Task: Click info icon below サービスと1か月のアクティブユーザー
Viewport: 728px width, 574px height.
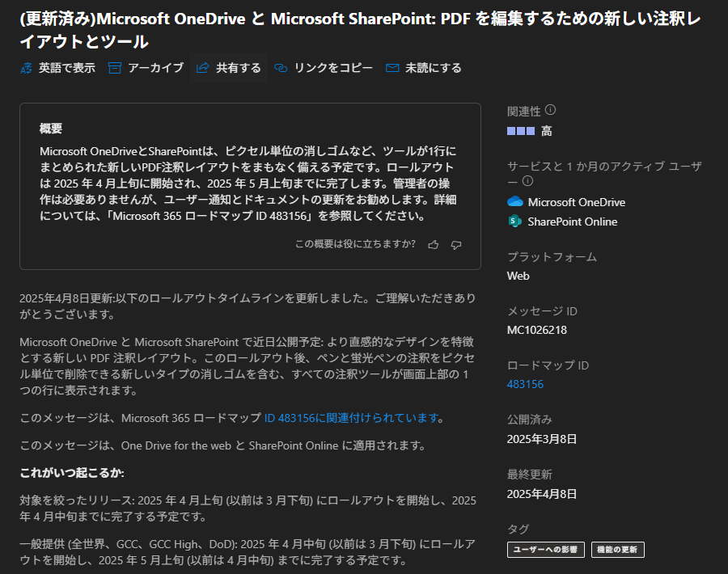Action: tap(528, 181)
